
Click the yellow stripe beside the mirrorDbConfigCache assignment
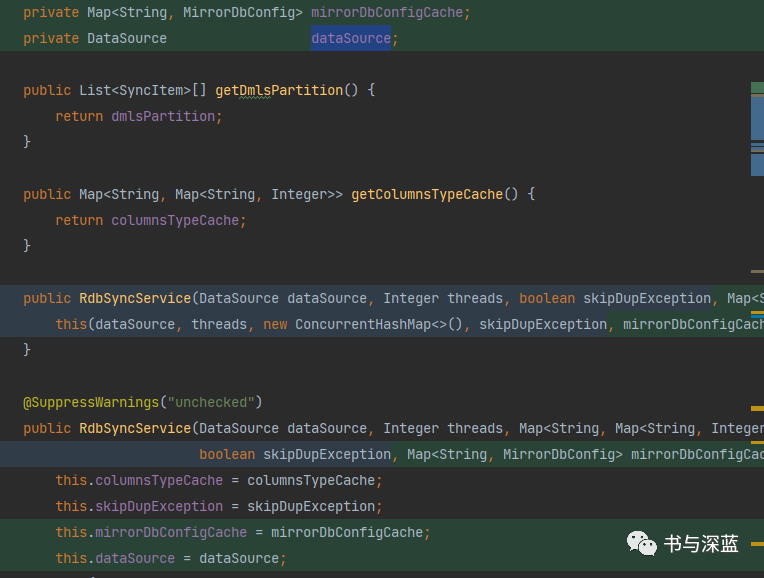click(x=757, y=543)
